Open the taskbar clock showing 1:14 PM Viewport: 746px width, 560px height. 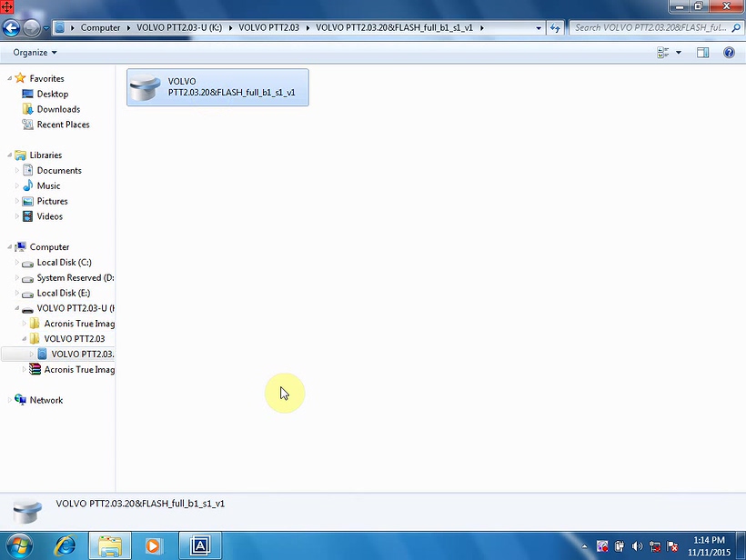(x=709, y=545)
